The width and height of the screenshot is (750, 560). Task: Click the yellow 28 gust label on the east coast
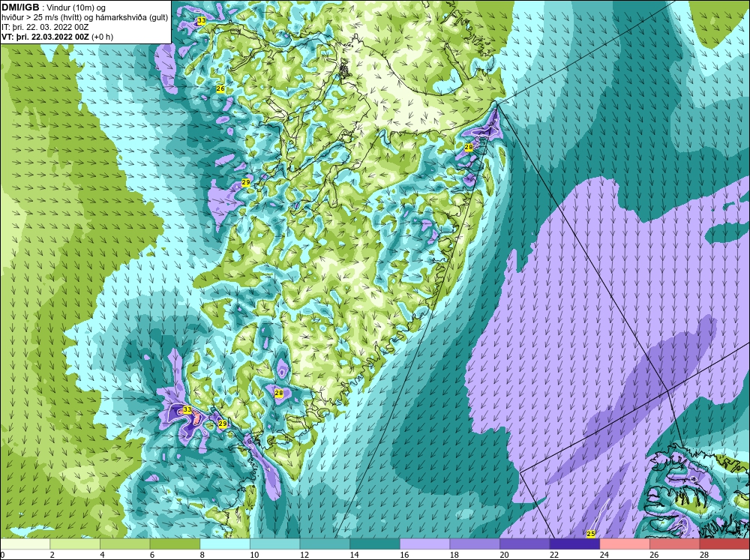click(468, 147)
